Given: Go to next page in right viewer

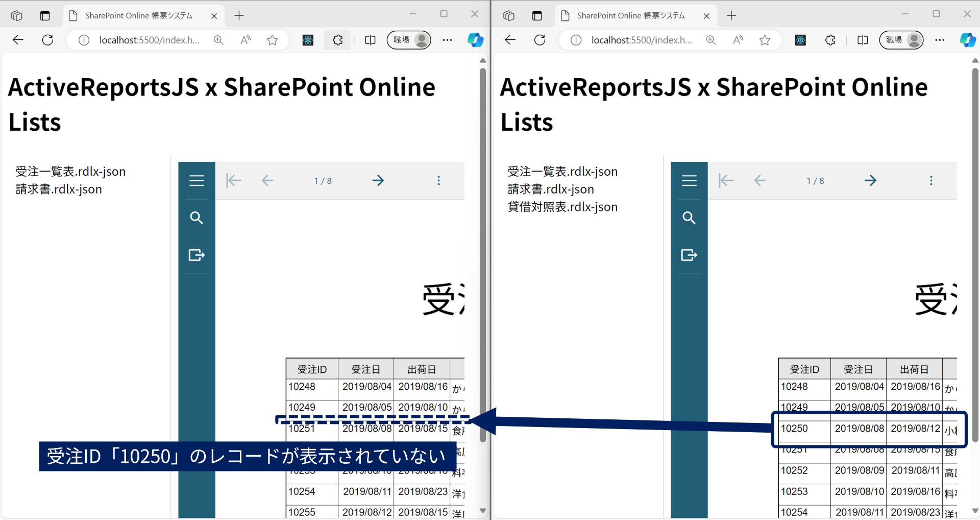Looking at the screenshot, I should [871, 180].
